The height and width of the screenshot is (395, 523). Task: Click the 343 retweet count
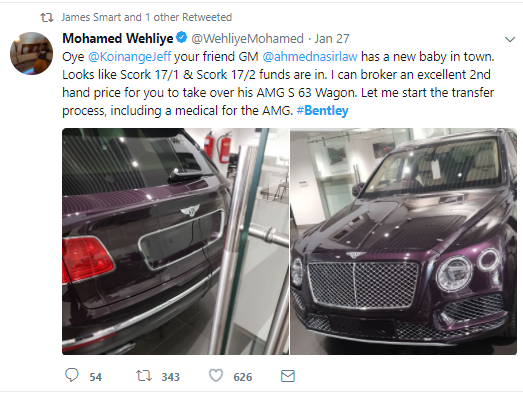[171, 377]
